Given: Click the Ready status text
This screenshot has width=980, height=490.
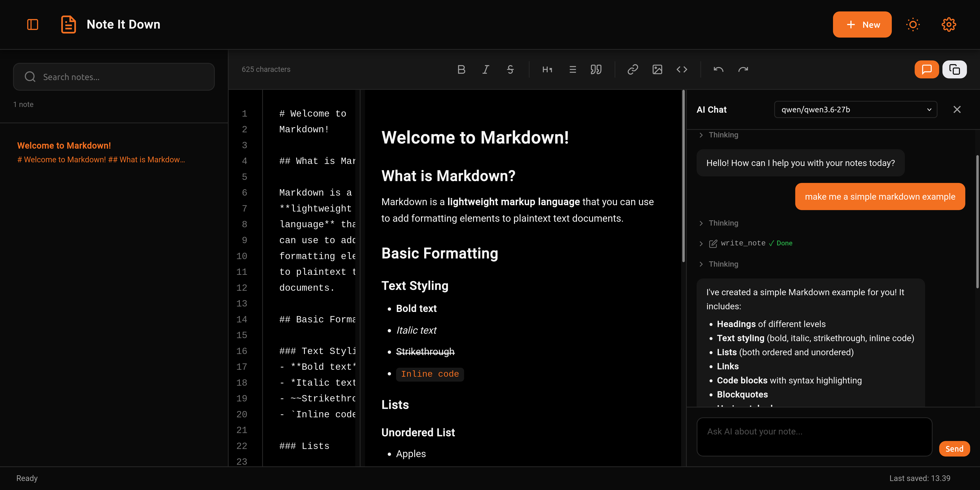Looking at the screenshot, I should tap(27, 478).
